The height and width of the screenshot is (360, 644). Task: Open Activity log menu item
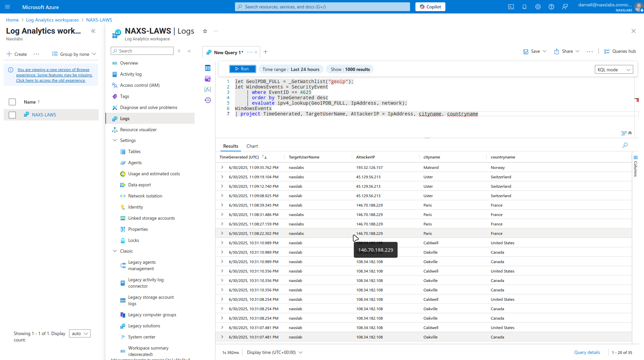[x=131, y=74]
